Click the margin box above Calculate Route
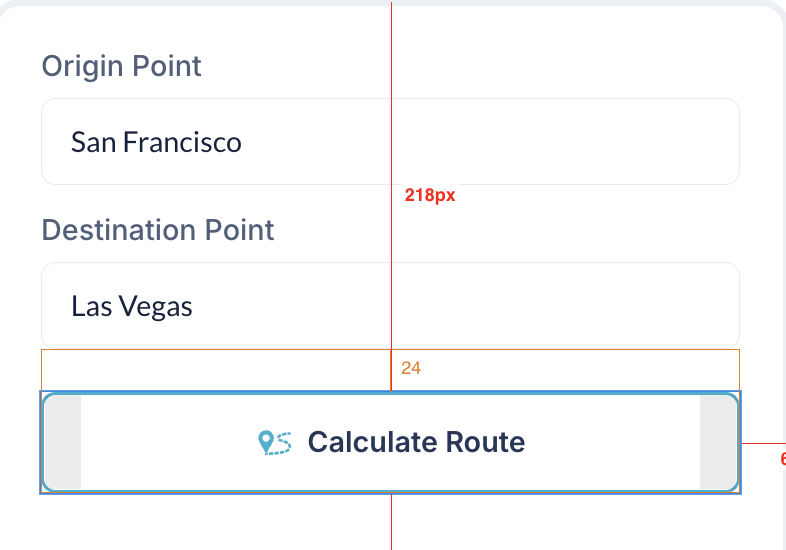786x550 pixels. pyautogui.click(x=200, y=370)
